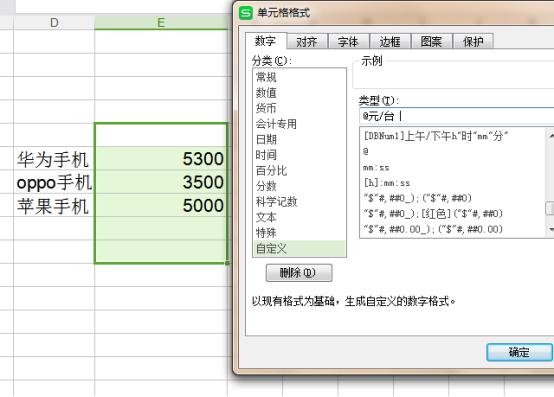554x397 pixels.
Task: Select the 科学记数 category
Action: [x=299, y=201]
